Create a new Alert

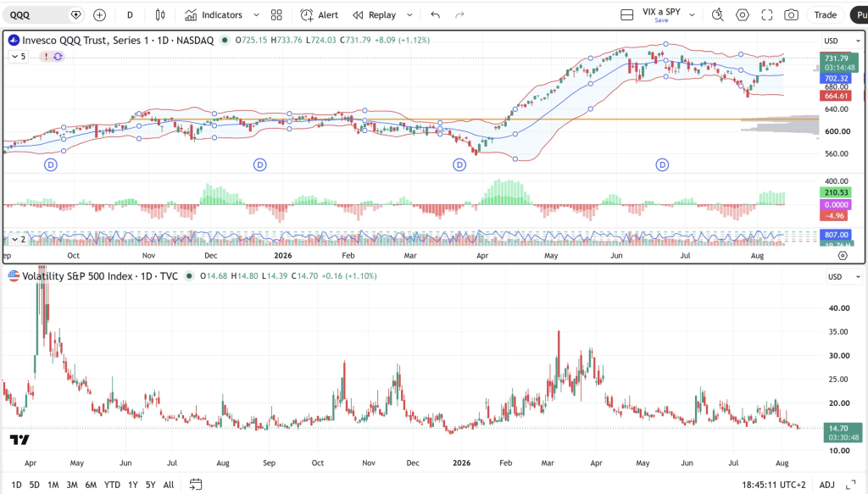(x=320, y=15)
